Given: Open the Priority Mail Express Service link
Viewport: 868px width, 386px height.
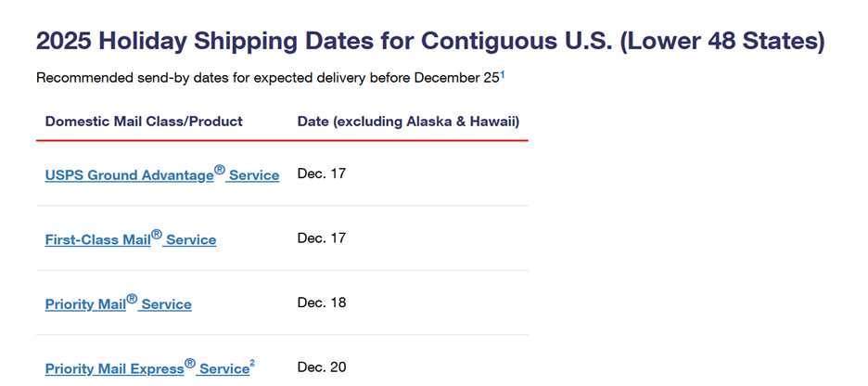Looking at the screenshot, I should click(147, 368).
